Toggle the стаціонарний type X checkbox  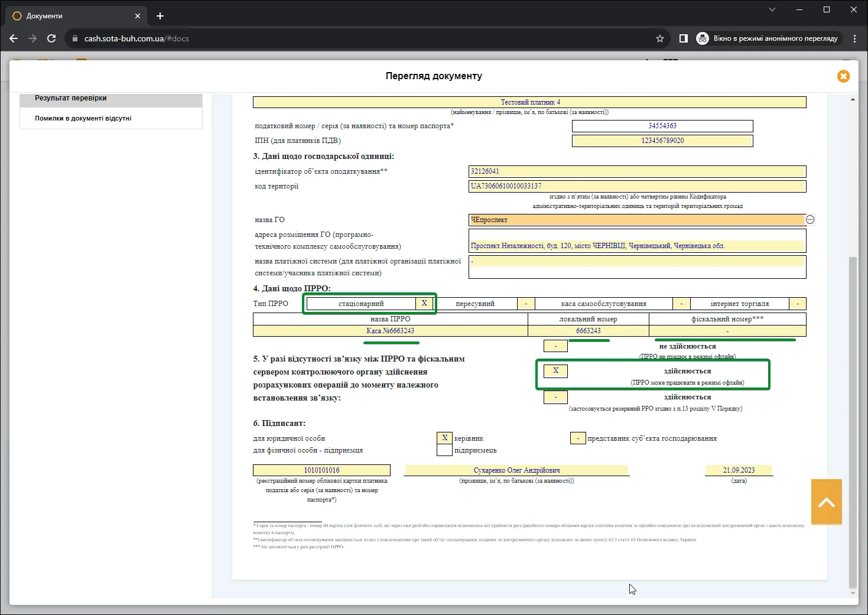click(424, 304)
